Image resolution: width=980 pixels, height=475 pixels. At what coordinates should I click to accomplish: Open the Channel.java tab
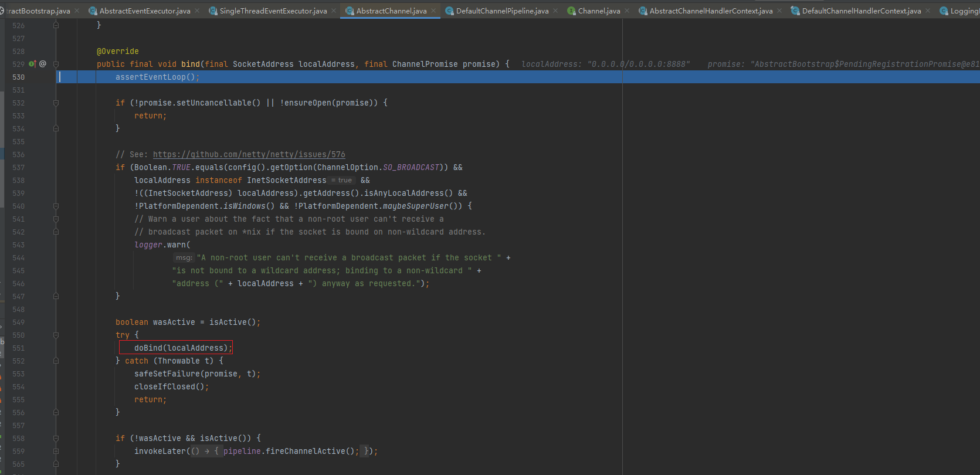[599, 11]
